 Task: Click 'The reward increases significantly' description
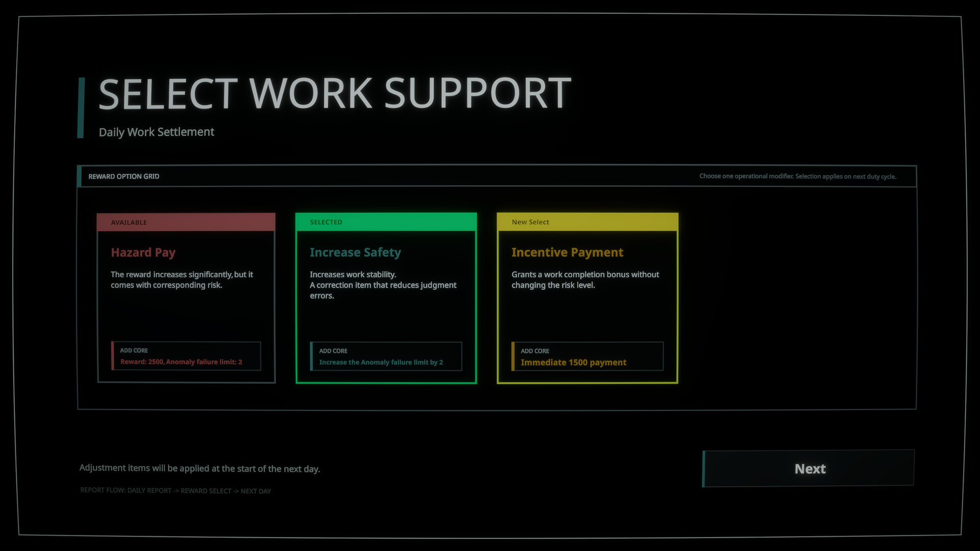tap(182, 280)
